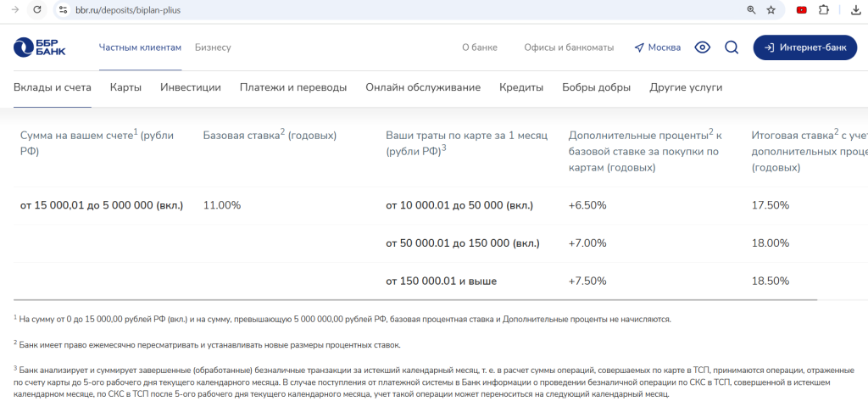Open the Другие услуги menu
Image resolution: width=868 pixels, height=407 pixels.
(x=686, y=87)
